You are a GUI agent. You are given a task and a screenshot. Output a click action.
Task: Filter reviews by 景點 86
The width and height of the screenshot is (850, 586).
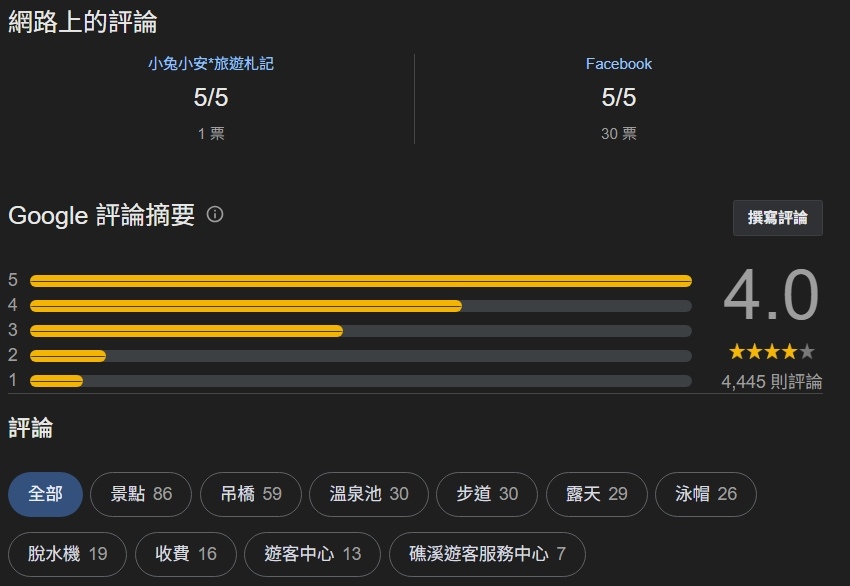141,494
